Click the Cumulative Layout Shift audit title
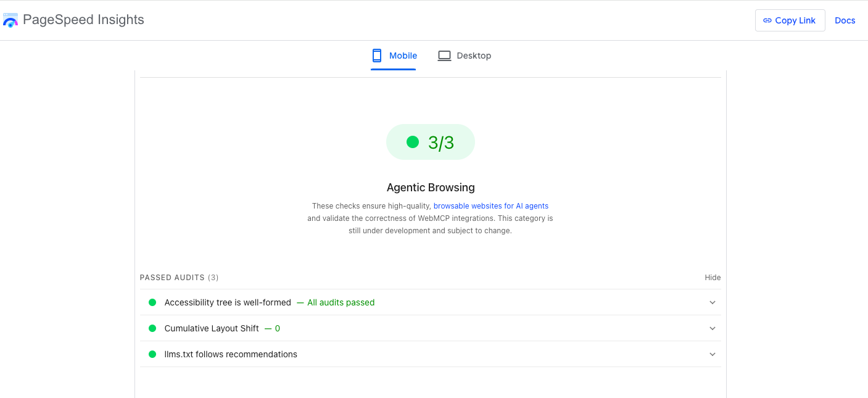Screen dimensions: 868x398 tap(212, 328)
